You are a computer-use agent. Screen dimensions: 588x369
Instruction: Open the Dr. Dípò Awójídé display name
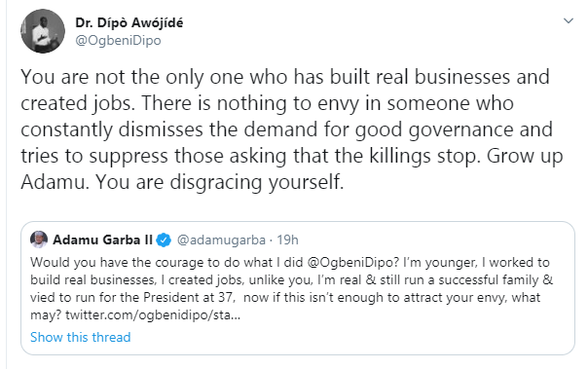click(x=129, y=22)
